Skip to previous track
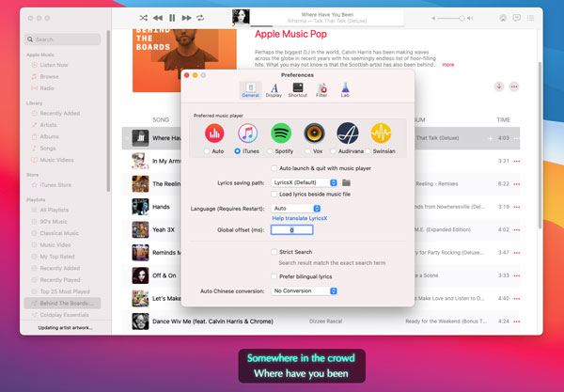Image resolution: width=564 pixels, height=392 pixels. (158, 18)
